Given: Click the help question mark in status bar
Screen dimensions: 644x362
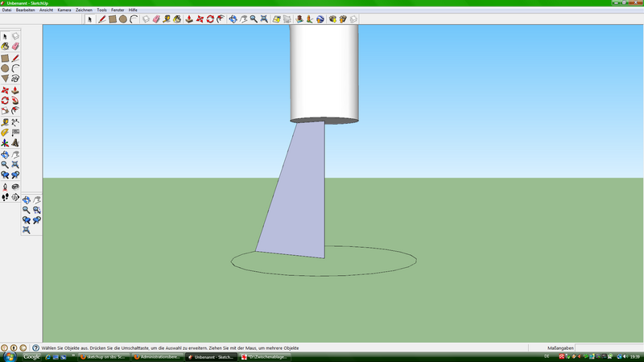Looking at the screenshot, I should point(36,348).
